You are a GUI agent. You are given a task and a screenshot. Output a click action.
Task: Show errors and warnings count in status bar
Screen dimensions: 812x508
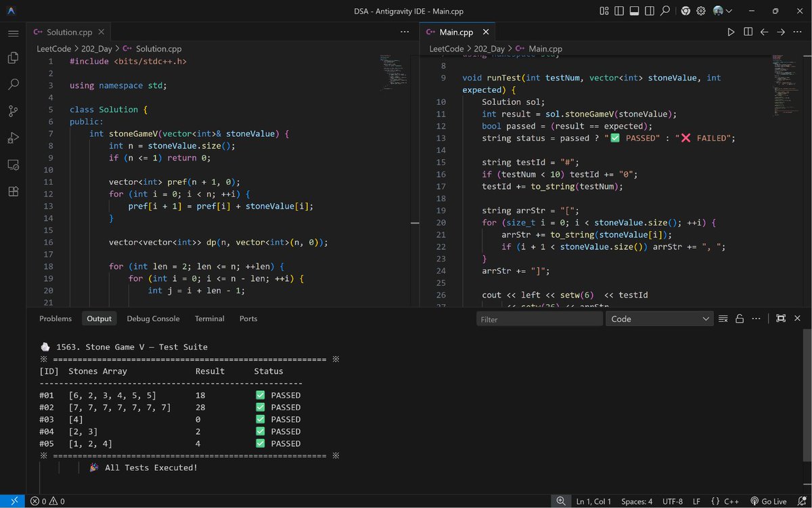[x=48, y=501]
